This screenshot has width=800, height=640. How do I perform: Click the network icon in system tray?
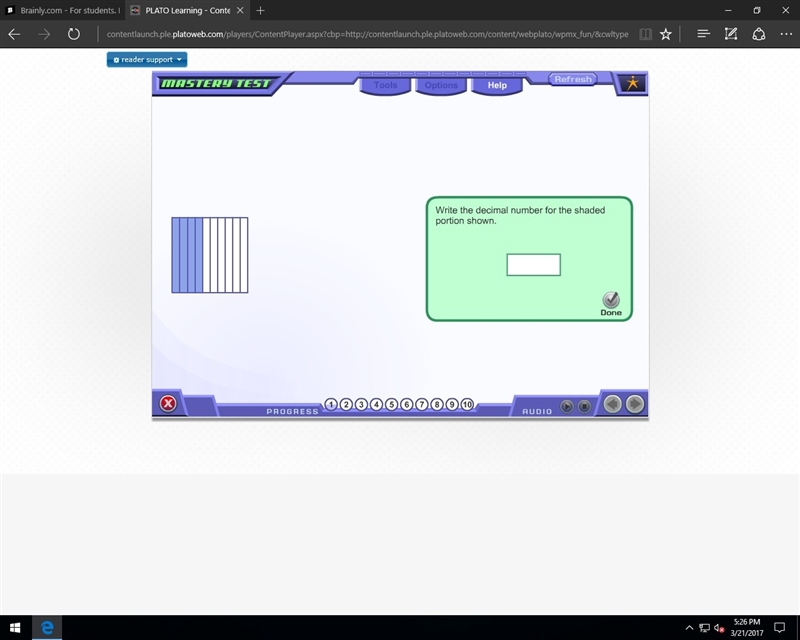click(705, 628)
